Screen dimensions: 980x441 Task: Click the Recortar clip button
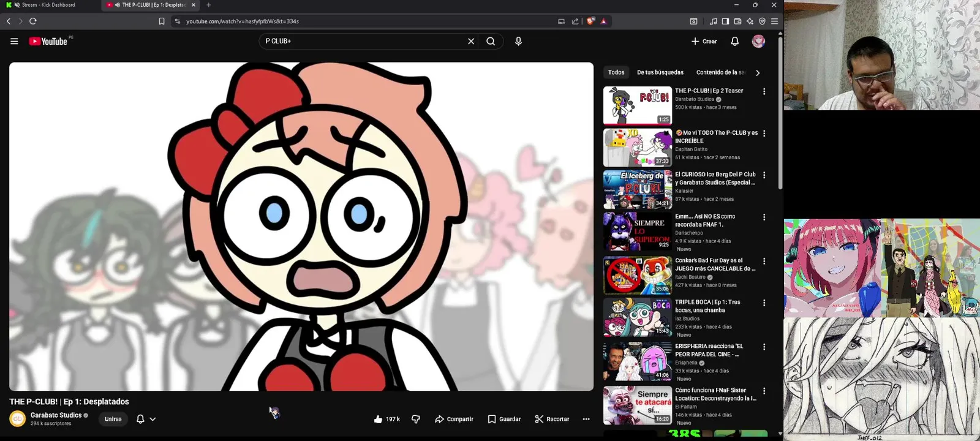click(552, 419)
